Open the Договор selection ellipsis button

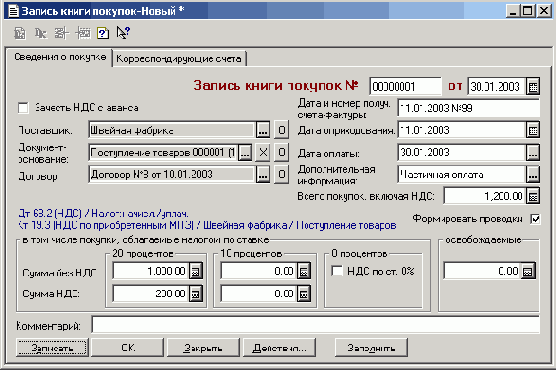[263, 175]
